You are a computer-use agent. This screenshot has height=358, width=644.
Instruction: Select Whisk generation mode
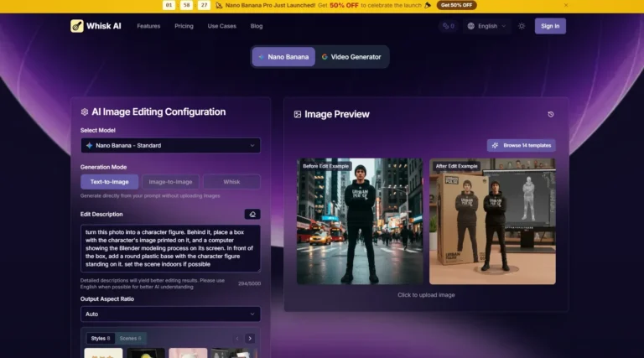231,181
